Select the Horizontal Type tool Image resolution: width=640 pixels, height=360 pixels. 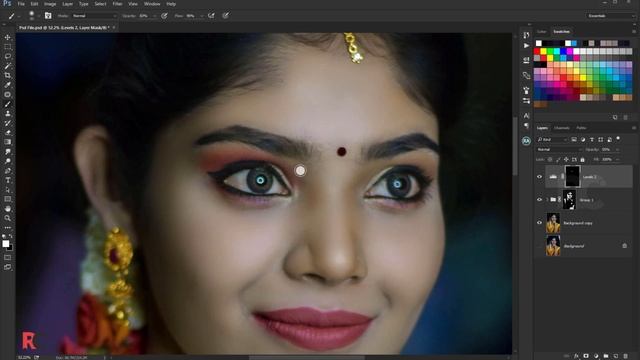[8, 180]
